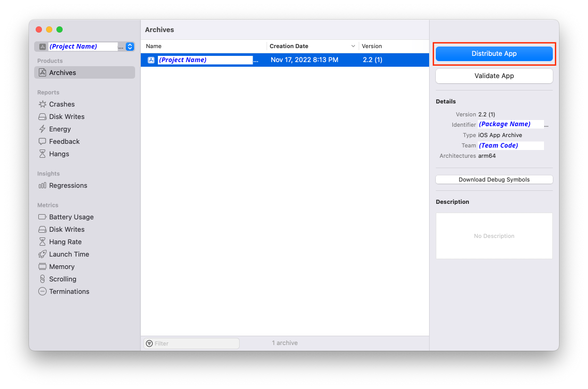
Task: Sort archives by the Name column
Action: tap(153, 46)
